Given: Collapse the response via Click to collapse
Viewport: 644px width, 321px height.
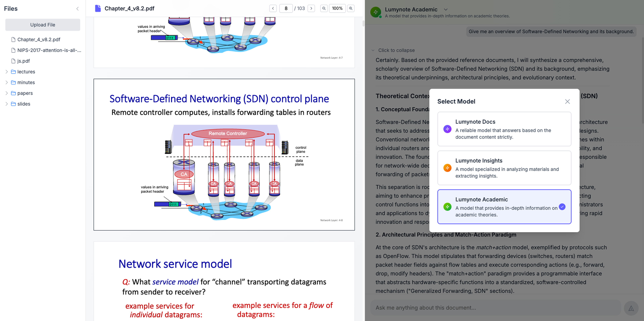Looking at the screenshot, I should pos(393,50).
